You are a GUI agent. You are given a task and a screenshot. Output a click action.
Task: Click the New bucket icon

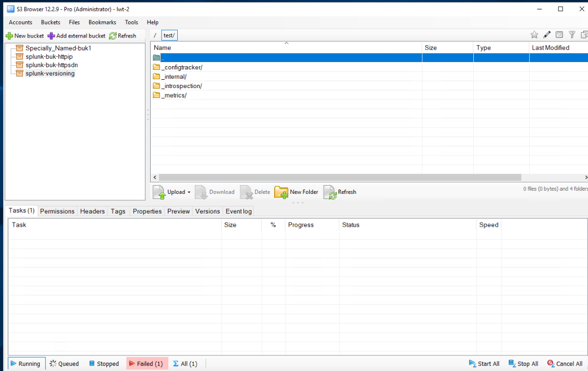tap(9, 36)
